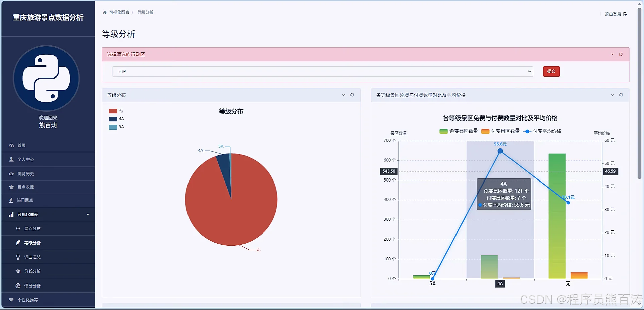644x310 pixels.
Task: Toggle 付费平均价格 line legend
Action: pos(542,131)
